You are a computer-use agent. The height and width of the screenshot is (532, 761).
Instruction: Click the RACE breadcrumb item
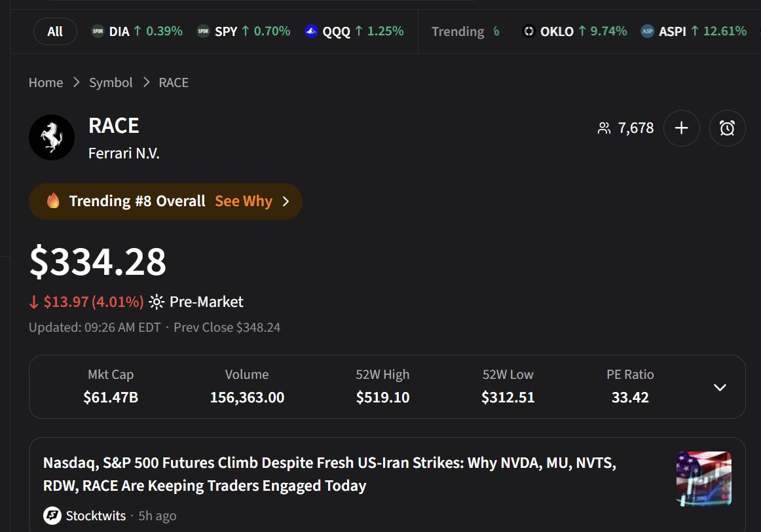174,82
